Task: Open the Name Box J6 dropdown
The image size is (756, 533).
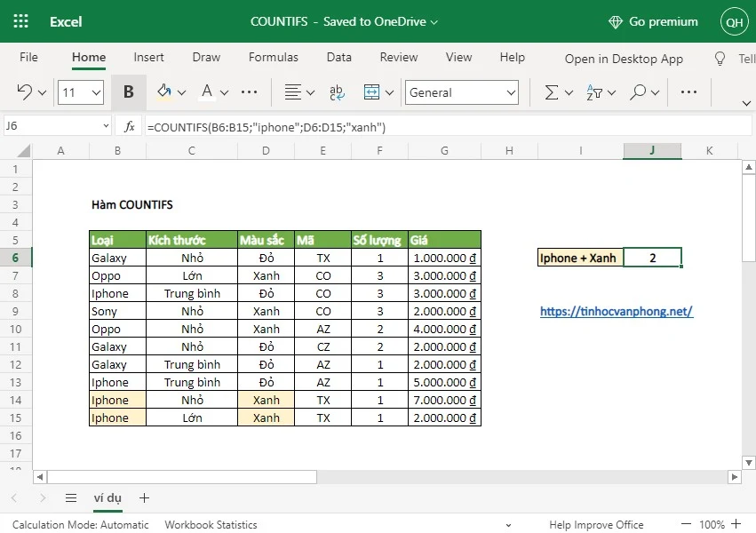Action: coord(106,126)
